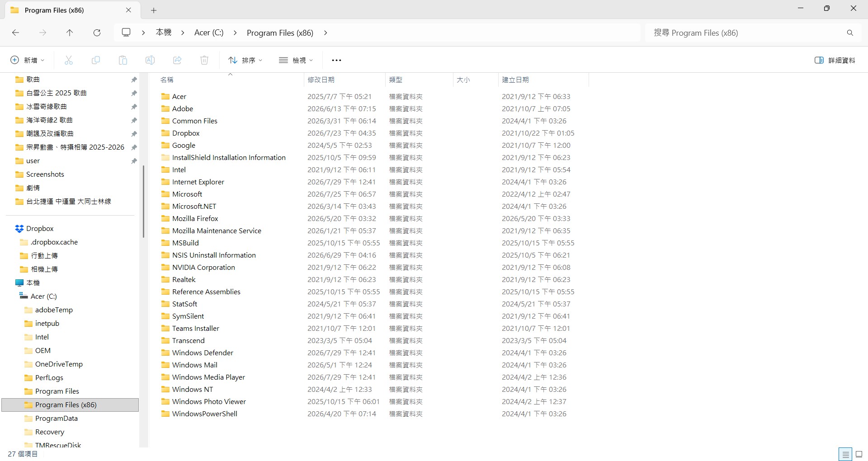Image resolution: width=868 pixels, height=461 pixels.
Task: Expand the chevron after Program Files (x86) in address bar
Action: point(325,33)
